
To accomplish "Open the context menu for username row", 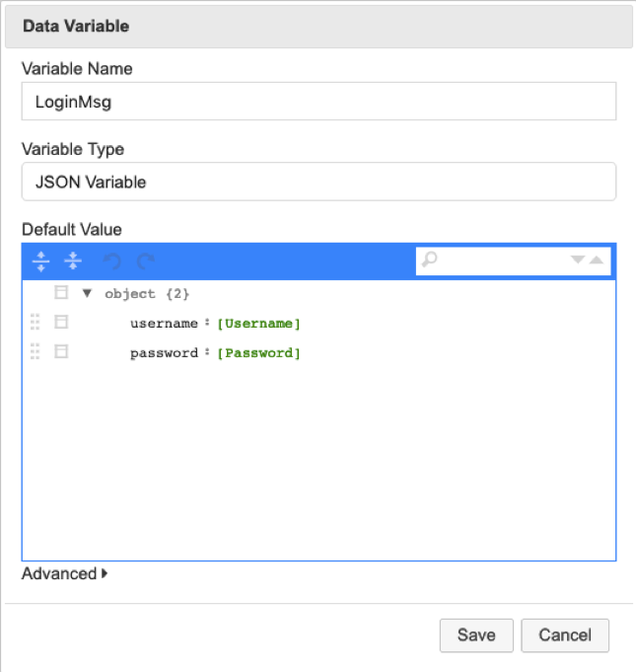I will 61,323.
